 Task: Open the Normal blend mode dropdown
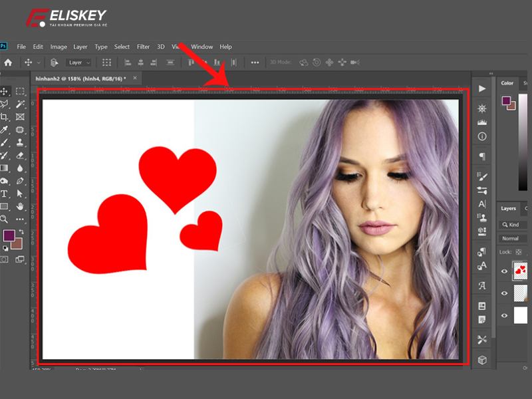point(512,238)
